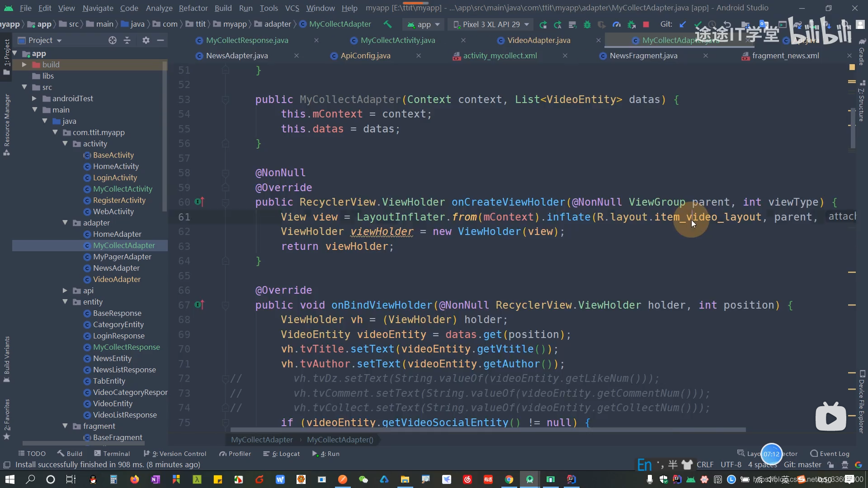The width and height of the screenshot is (868, 488).
Task: Close the ApiConfig.java tab
Action: click(419, 56)
